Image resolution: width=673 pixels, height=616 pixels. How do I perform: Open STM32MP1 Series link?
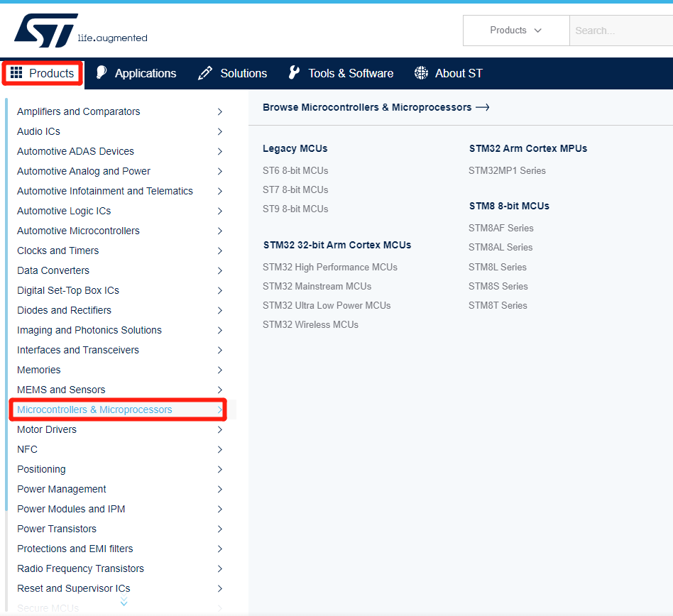click(x=508, y=171)
